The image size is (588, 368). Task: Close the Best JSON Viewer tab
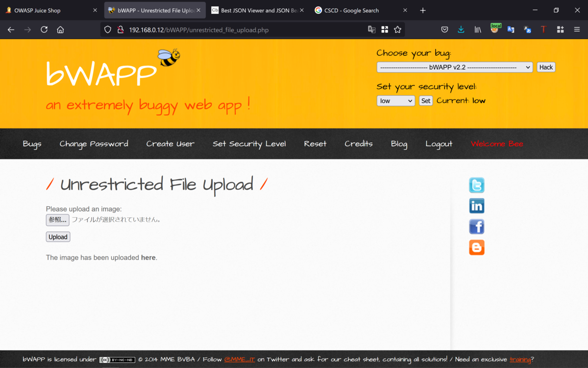(x=301, y=10)
